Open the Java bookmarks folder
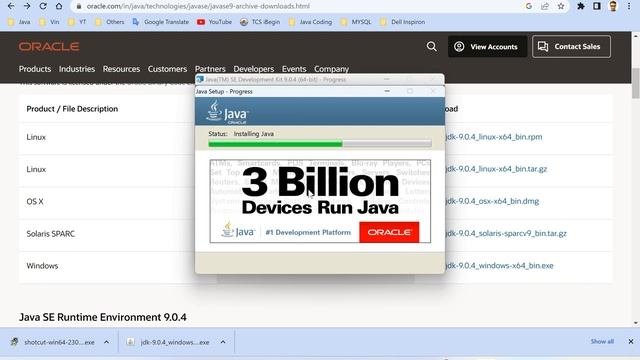640x360 pixels. pos(19,22)
